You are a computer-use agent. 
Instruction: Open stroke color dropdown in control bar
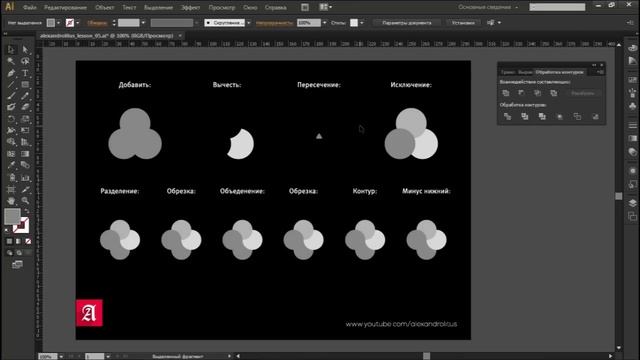point(78,23)
